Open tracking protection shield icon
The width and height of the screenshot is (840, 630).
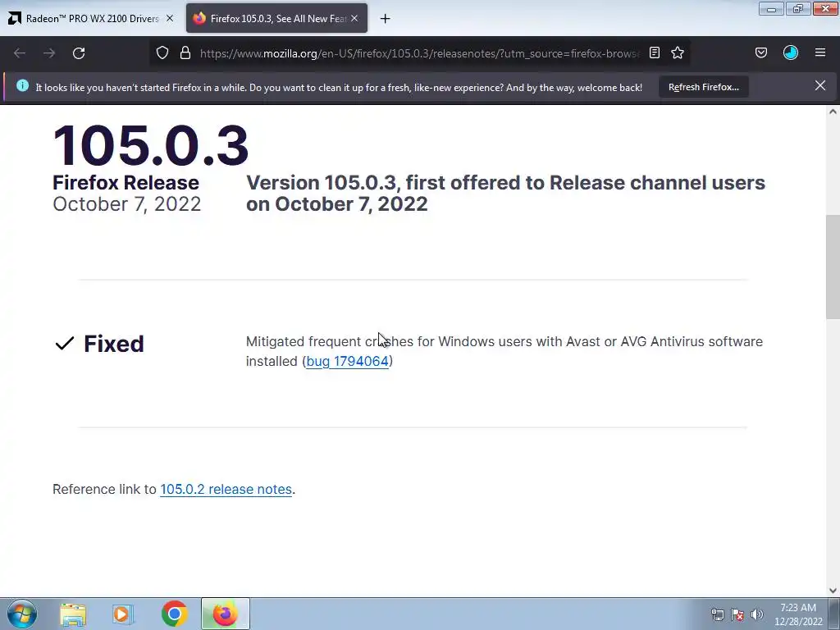point(162,52)
